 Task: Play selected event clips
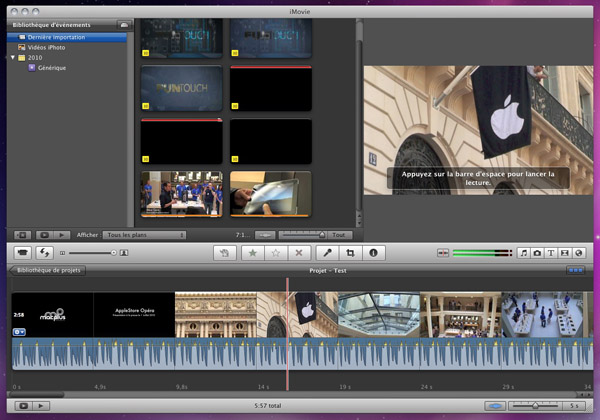coord(62,235)
